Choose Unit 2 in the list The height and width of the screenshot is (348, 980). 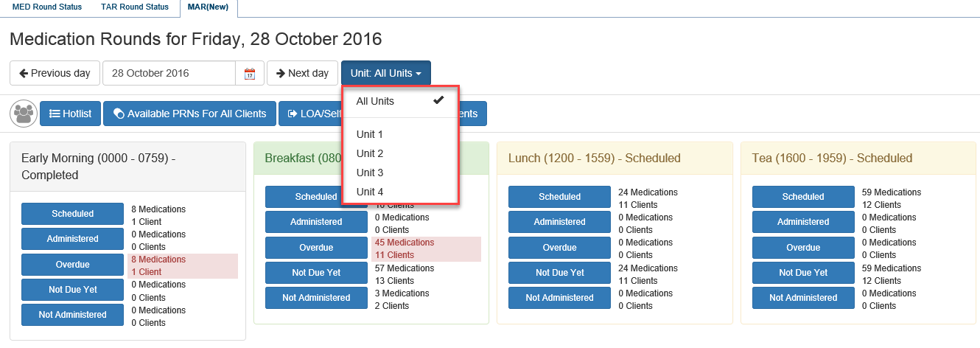pyautogui.click(x=370, y=153)
